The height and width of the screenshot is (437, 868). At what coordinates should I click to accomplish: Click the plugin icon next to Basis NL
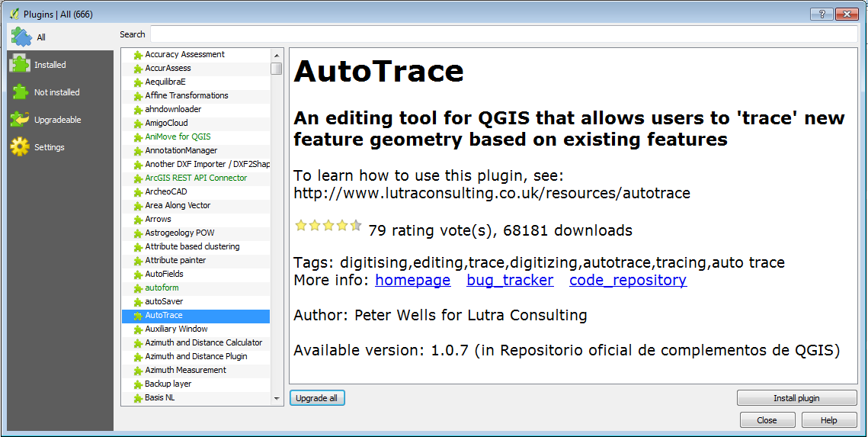tap(138, 397)
